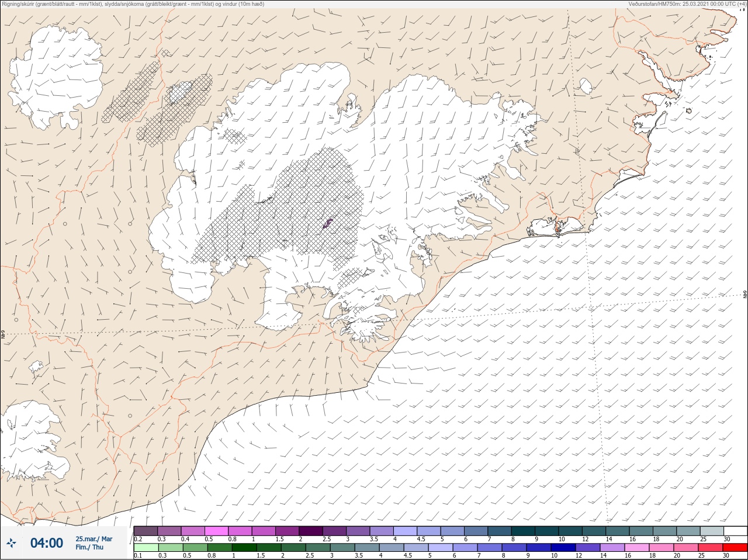This screenshot has height=560, width=748.
Task: Select the bright red 30 swatch, lower legend row
Action: [735, 548]
